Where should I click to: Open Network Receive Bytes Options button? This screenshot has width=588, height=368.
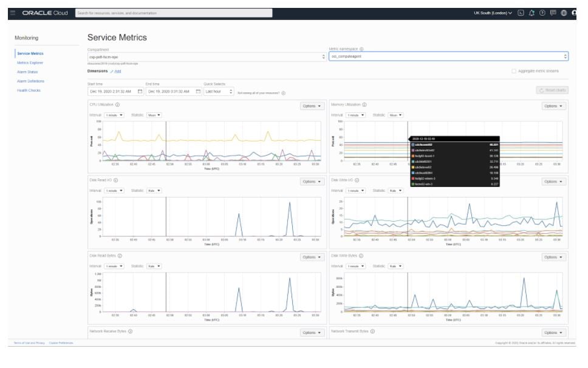[312, 333]
